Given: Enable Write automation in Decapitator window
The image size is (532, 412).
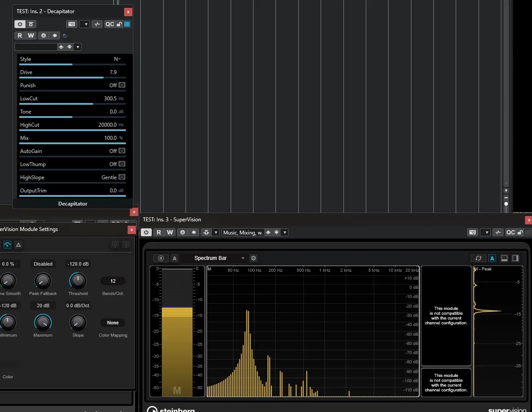Looking at the screenshot, I should coord(31,36).
